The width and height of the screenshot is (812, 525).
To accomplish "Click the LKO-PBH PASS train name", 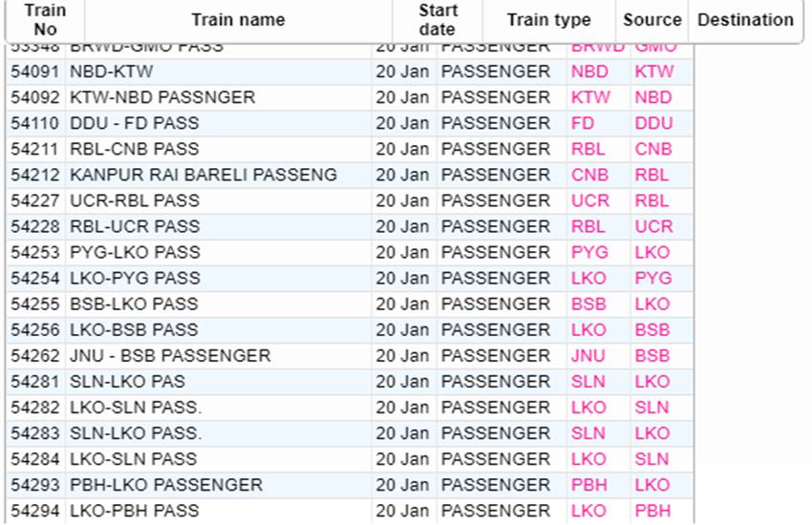I will (135, 511).
